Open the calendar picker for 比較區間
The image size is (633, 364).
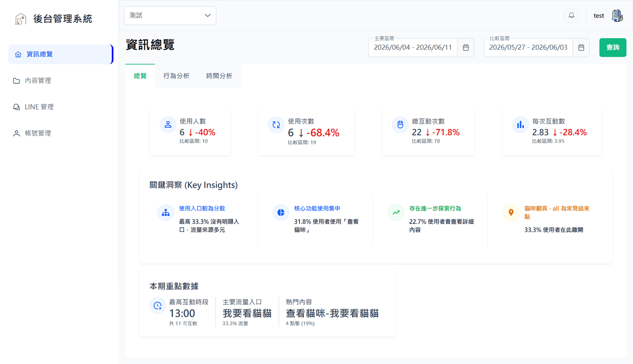[581, 47]
